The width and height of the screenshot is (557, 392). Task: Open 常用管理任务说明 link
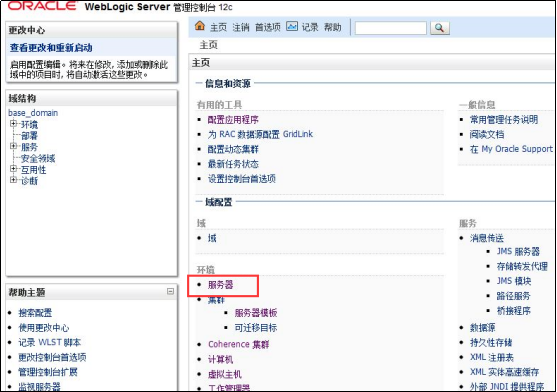(504, 120)
